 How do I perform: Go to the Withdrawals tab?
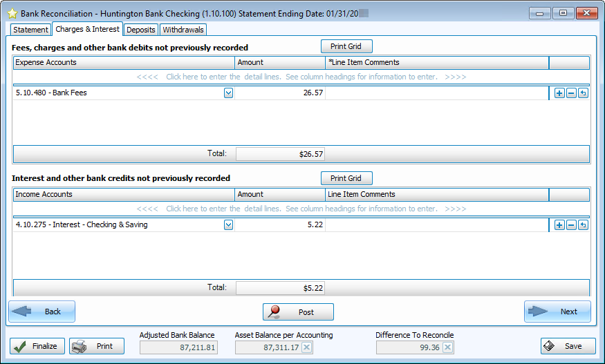click(x=183, y=30)
